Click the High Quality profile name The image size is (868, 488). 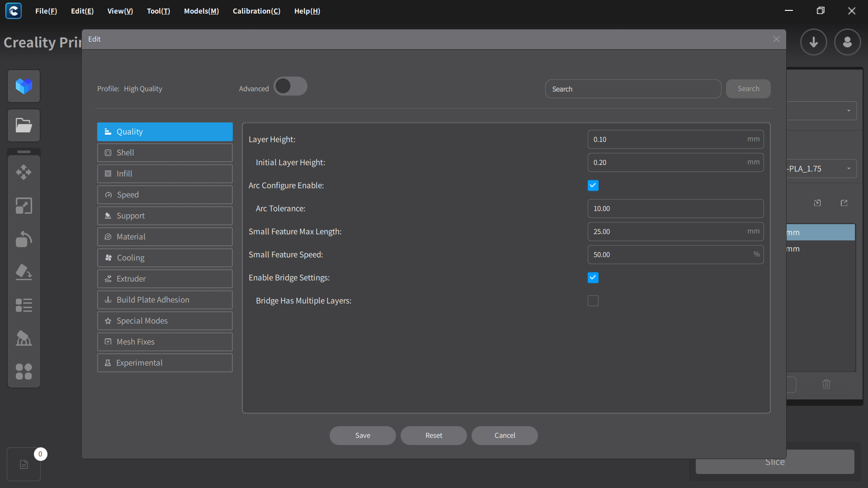coord(143,89)
